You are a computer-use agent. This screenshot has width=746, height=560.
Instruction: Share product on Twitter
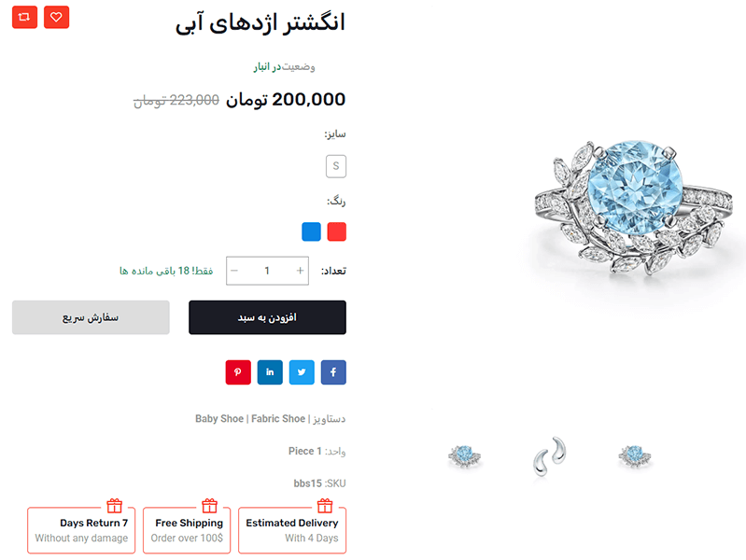(x=302, y=372)
